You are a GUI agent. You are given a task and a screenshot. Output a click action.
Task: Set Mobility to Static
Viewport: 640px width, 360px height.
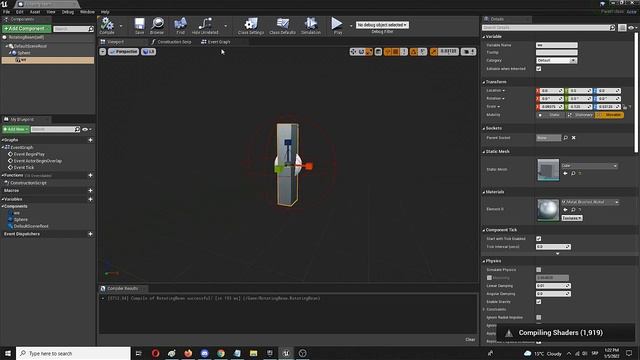pyautogui.click(x=550, y=115)
